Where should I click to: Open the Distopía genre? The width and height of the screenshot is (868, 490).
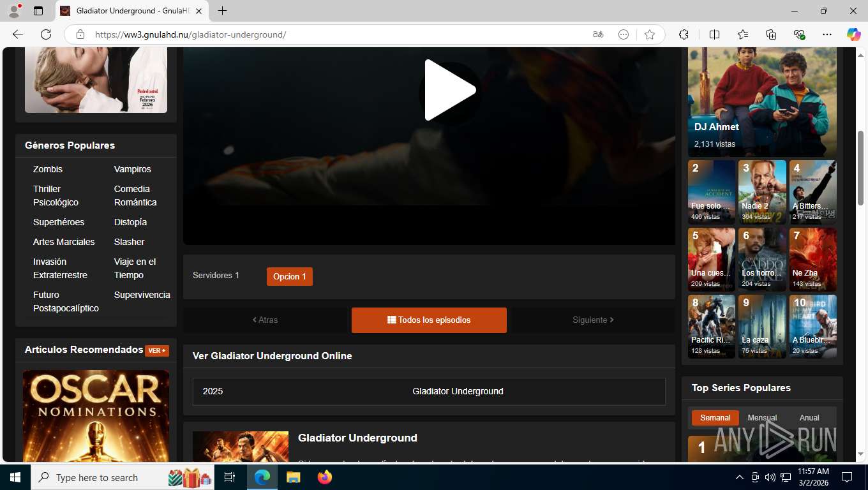(x=130, y=222)
